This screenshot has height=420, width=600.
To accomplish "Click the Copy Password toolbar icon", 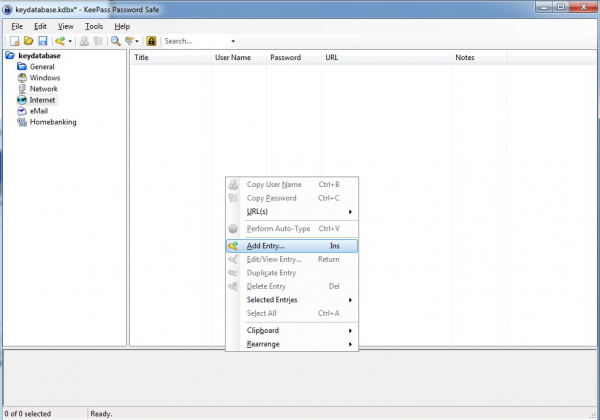I will pos(98,41).
